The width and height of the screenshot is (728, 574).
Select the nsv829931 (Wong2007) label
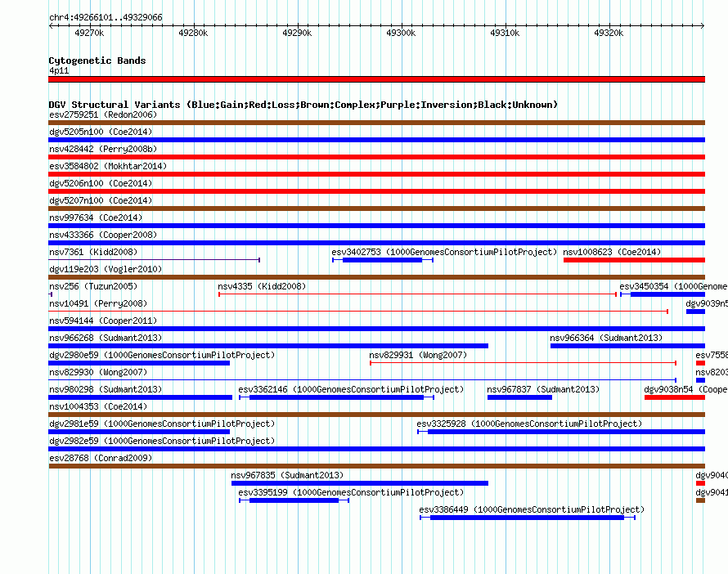[x=418, y=355]
